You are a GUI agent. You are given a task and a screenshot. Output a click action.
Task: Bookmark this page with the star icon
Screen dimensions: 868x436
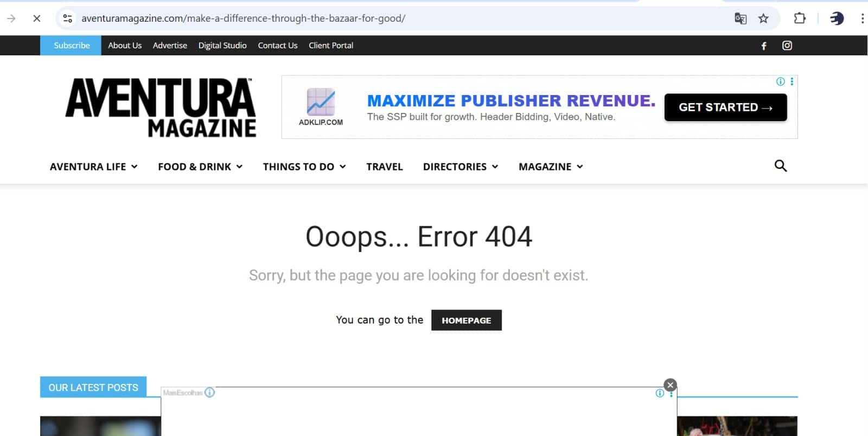[763, 18]
